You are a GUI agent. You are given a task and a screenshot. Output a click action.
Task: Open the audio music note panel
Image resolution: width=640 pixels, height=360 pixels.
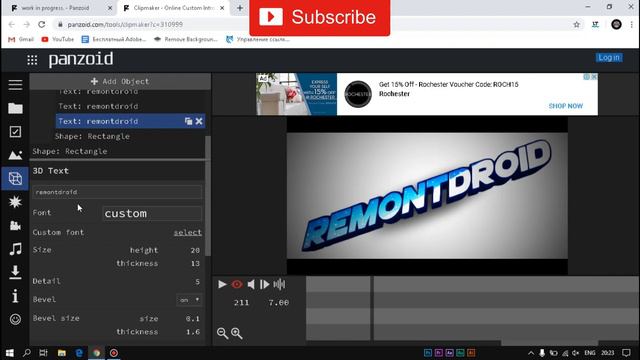pos(15,249)
